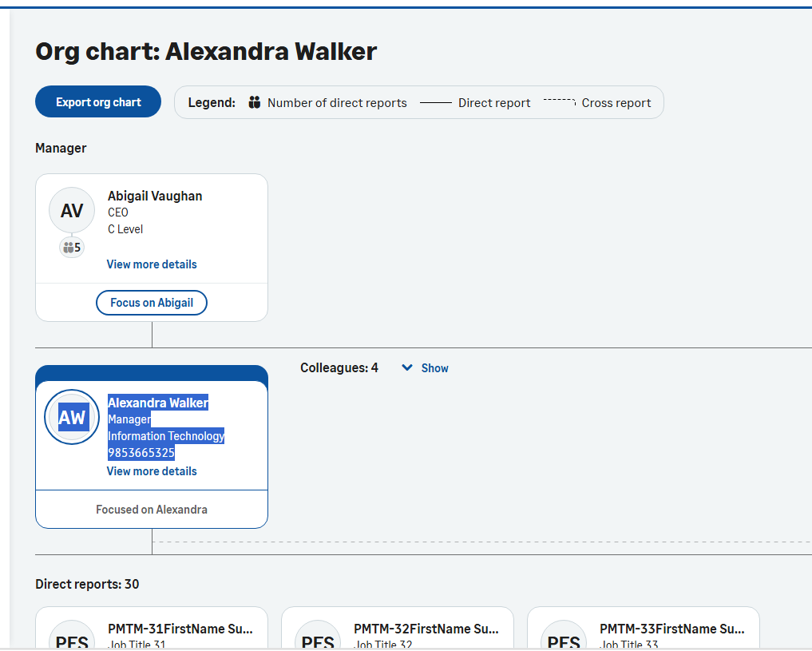This screenshot has height=651, width=812.
Task: Focus on Abigail in org chart
Action: tap(151, 303)
